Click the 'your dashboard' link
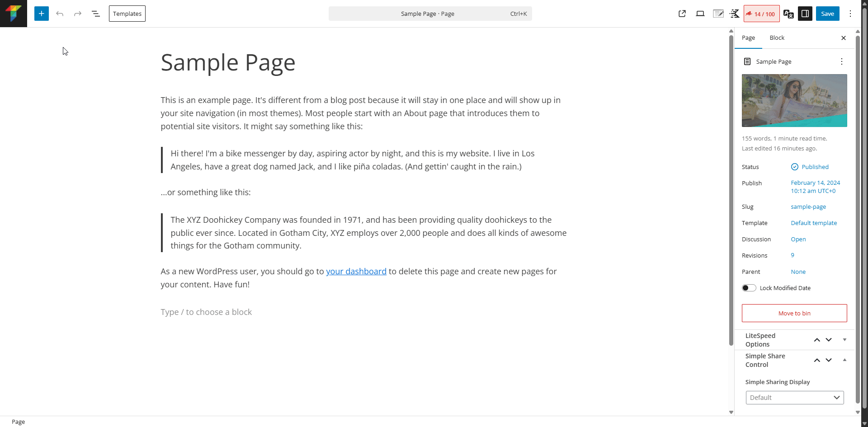 [x=356, y=271]
